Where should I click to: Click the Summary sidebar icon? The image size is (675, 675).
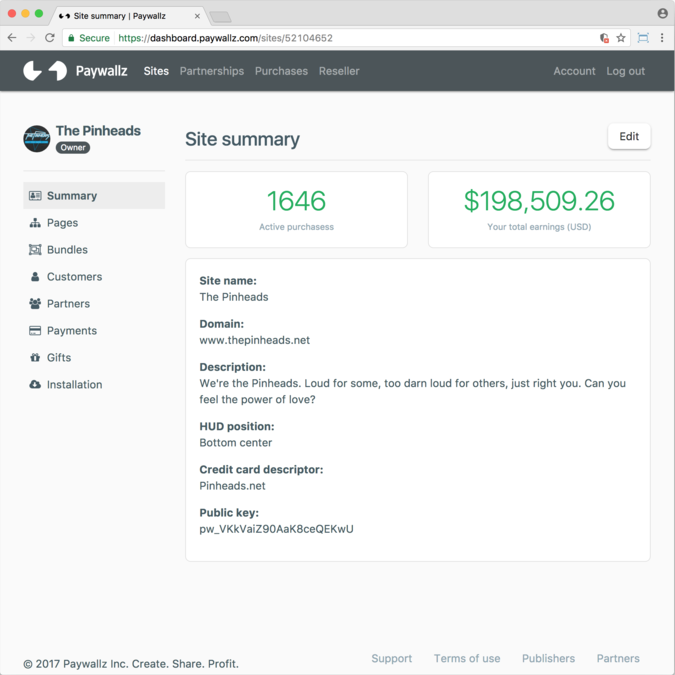35,196
